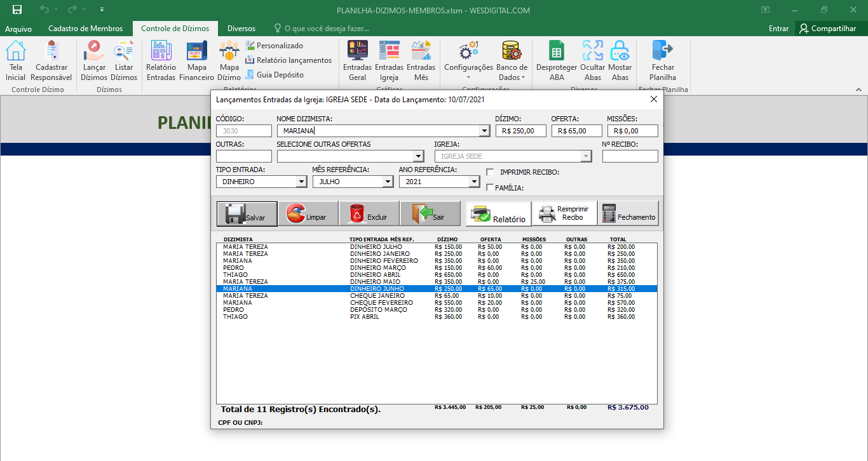
Task: Open the Diversos ribbon tab
Action: (241, 29)
